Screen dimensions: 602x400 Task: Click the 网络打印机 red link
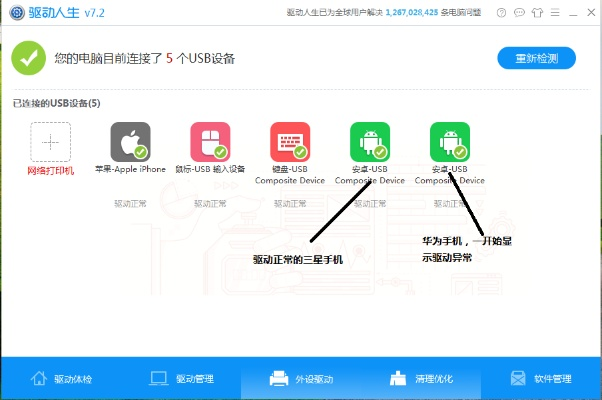pos(50,171)
